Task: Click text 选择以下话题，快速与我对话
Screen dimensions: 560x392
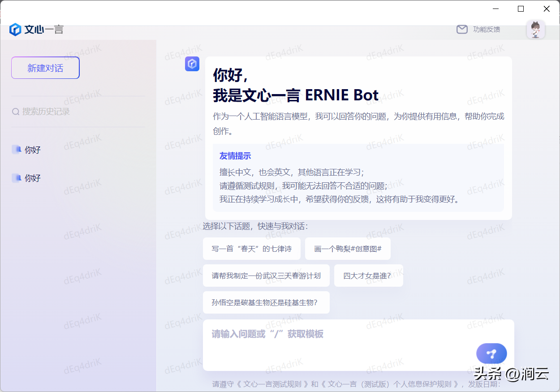Action: (x=255, y=226)
